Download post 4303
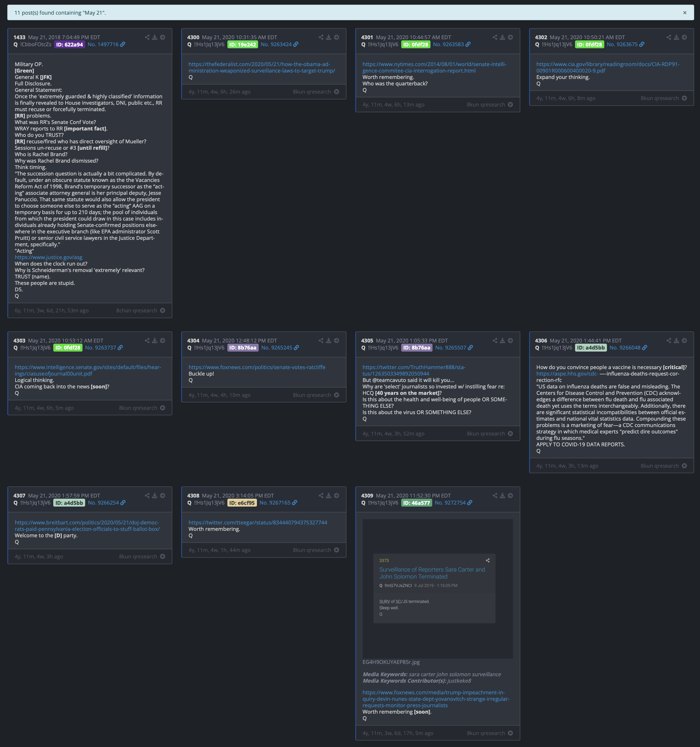The height and width of the screenshot is (747, 700). point(155,340)
